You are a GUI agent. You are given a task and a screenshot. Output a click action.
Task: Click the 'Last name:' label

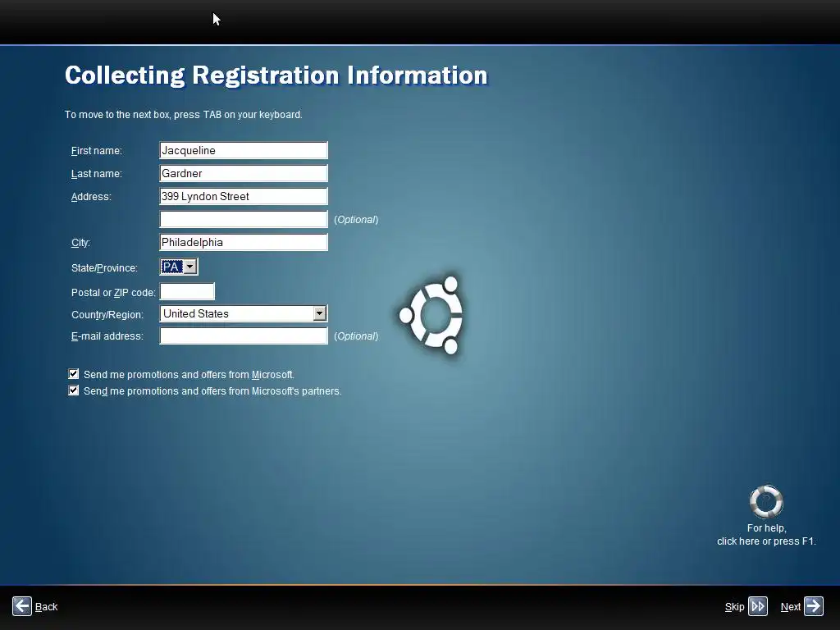(x=97, y=174)
